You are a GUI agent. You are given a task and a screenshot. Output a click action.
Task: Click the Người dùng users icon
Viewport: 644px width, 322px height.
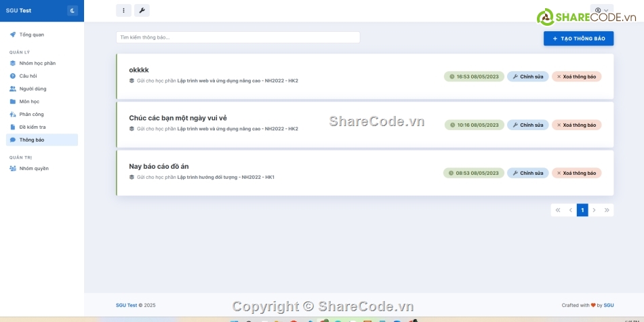click(13, 89)
